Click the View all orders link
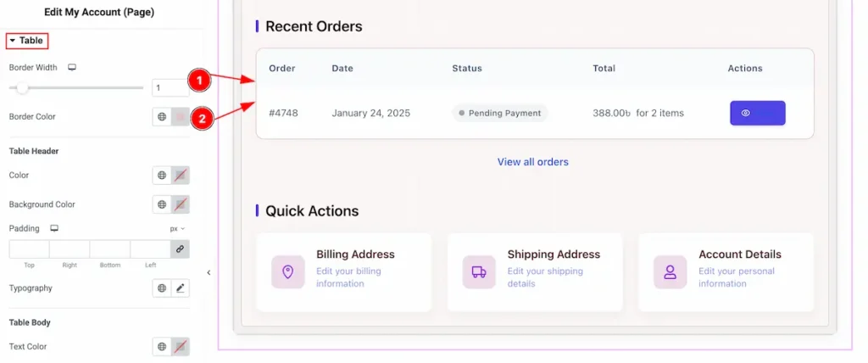Image resolution: width=868 pixels, height=363 pixels. (532, 162)
